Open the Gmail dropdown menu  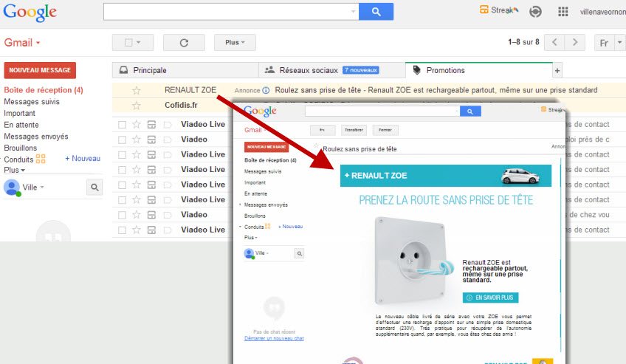click(22, 43)
